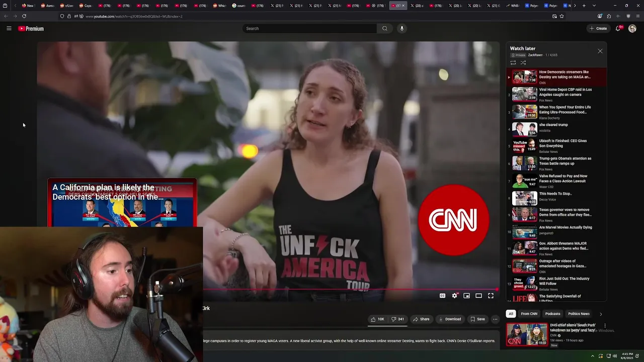Viewport: 644px width, 362px height.
Task: Dislike the video showing 341
Action: coord(398,319)
